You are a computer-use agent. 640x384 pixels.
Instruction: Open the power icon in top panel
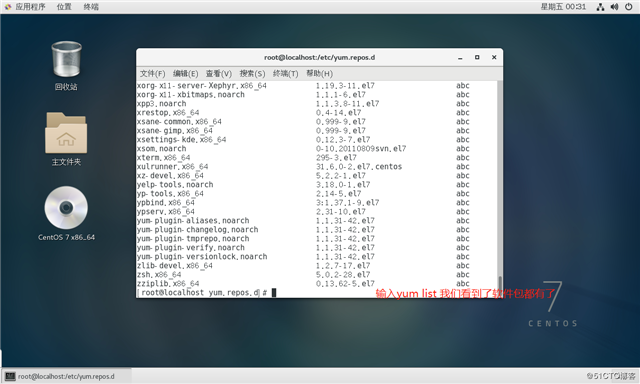point(629,7)
